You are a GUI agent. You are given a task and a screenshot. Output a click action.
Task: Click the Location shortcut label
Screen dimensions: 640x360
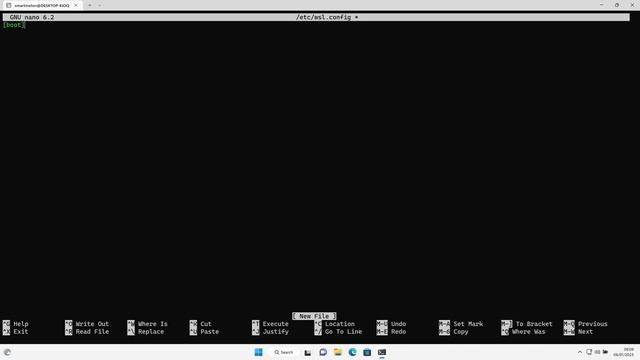point(340,324)
